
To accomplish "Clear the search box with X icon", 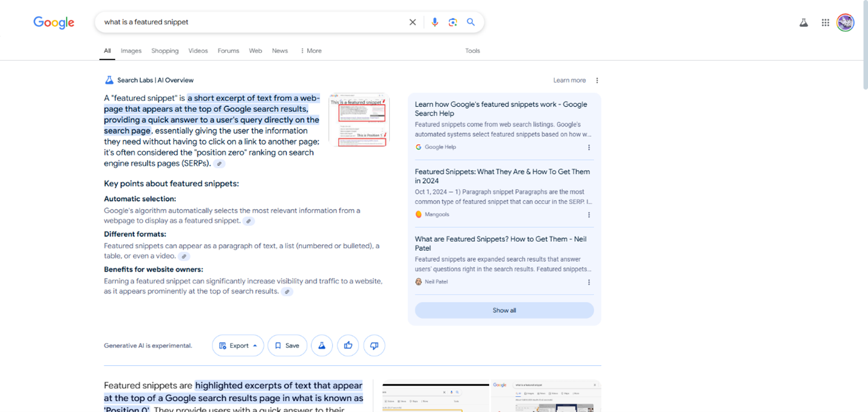I will (x=413, y=22).
